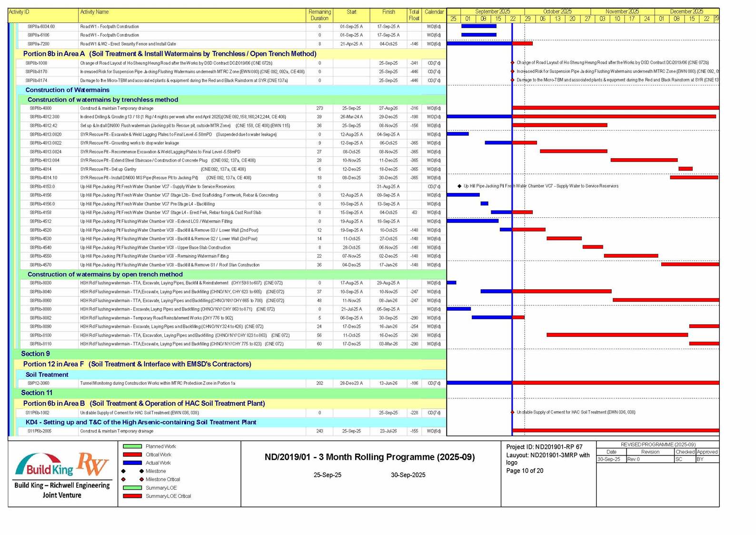
Task: Click the Page 10 of 20 text
Action: (x=525, y=471)
